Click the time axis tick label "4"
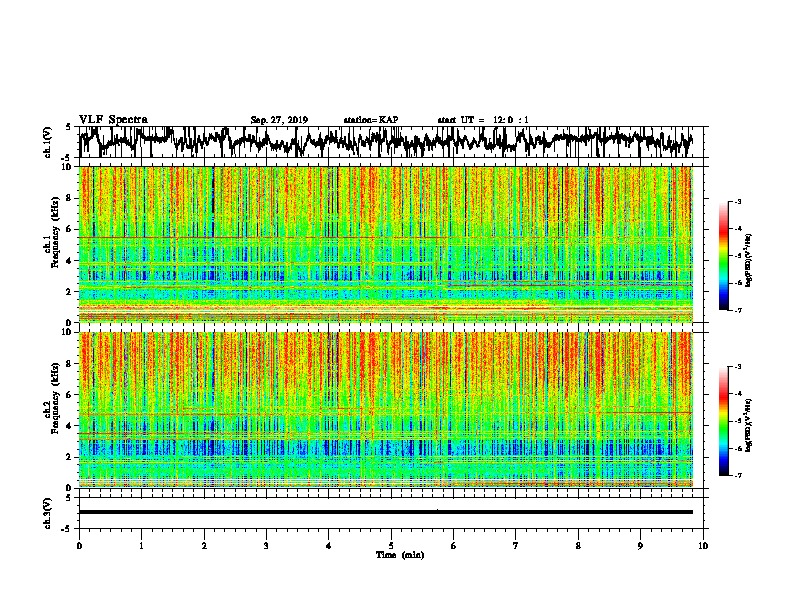The width and height of the screenshot is (792, 612). coord(329,546)
